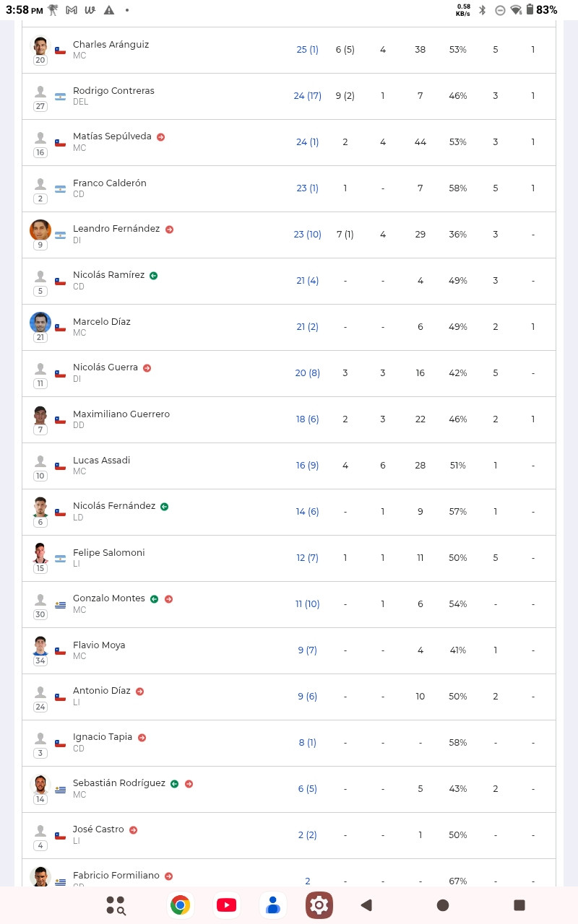Click the green substitution arrow beside Nicolás Ramírez

coord(153,275)
